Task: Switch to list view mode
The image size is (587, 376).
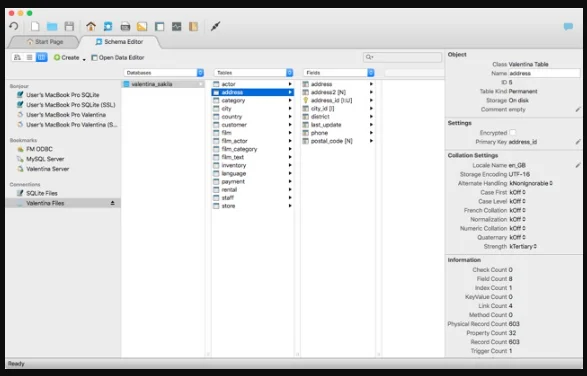Action: click(x=29, y=57)
